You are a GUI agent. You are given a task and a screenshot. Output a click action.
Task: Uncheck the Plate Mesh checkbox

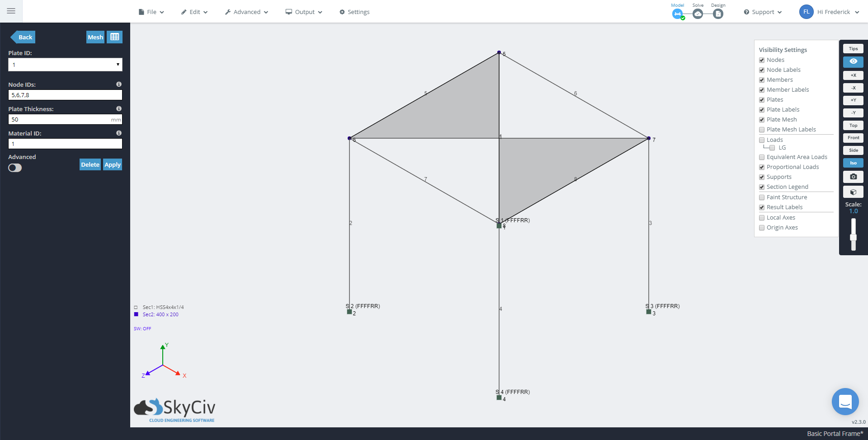(762, 120)
